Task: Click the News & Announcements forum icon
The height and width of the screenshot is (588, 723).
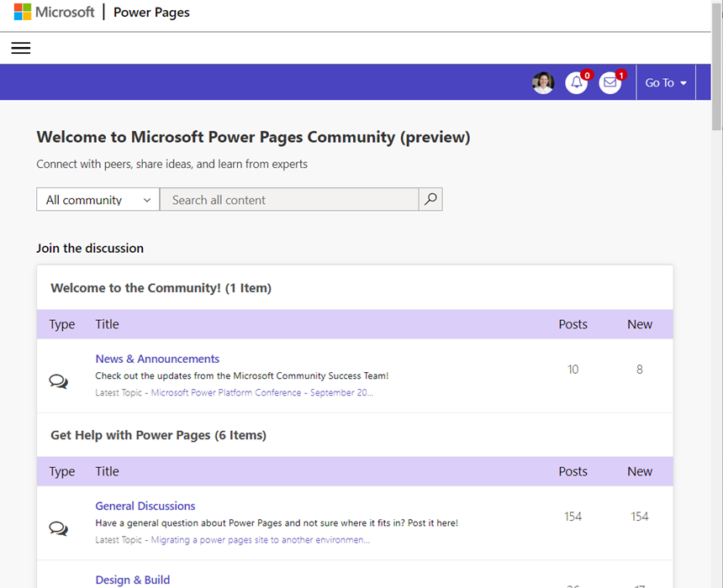Action: point(59,381)
